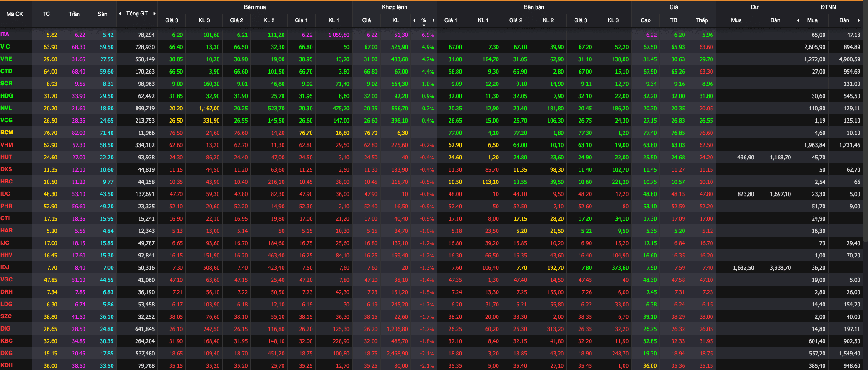Screen dimensions: 868x370
Task: Select the LDG ticker symbol
Action: click(x=6, y=304)
